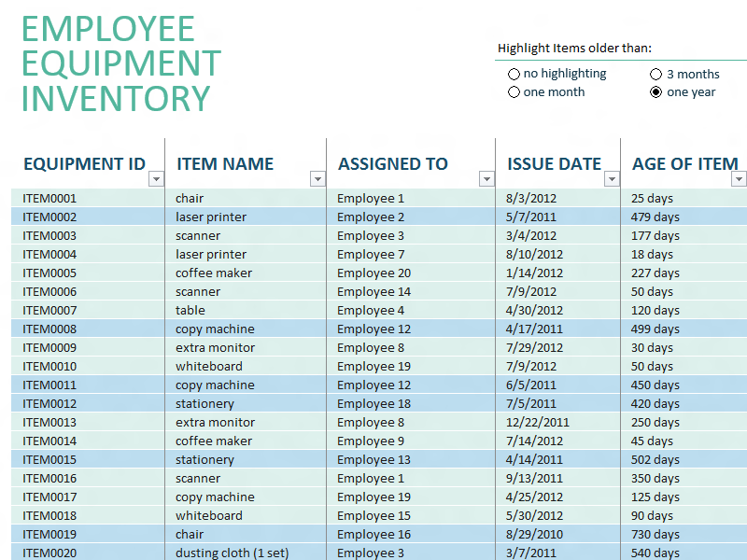
Task: Click the 'Employee 18' cell
Action: [411, 403]
